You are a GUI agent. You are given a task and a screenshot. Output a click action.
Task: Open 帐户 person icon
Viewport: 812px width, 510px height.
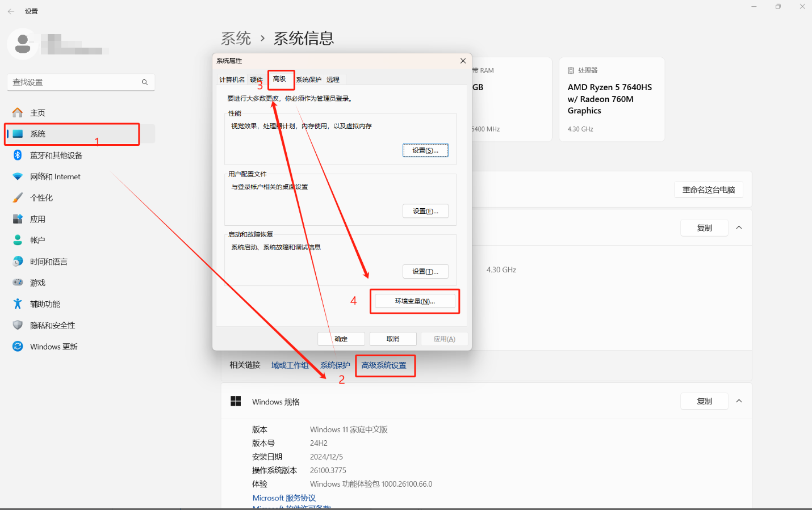pos(18,240)
